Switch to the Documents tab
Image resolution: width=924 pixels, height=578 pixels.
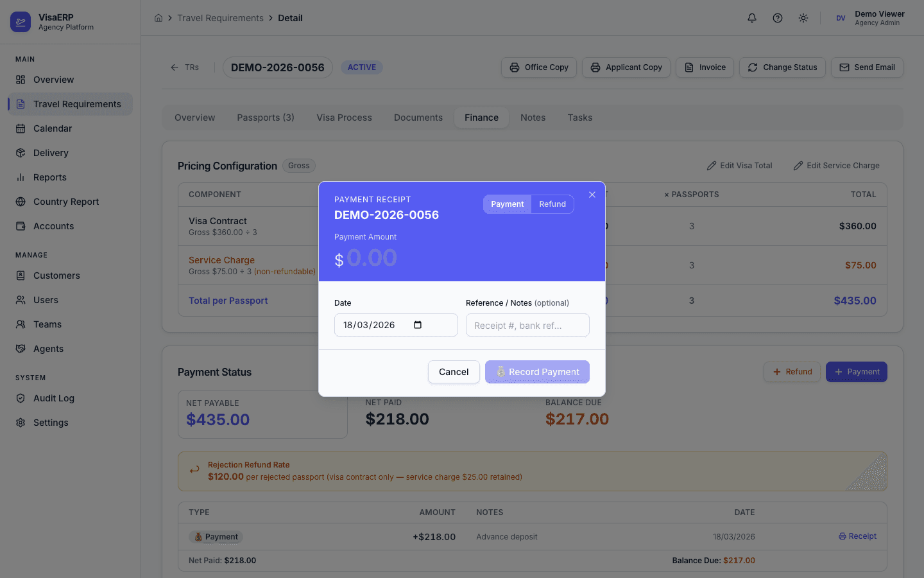pos(418,118)
